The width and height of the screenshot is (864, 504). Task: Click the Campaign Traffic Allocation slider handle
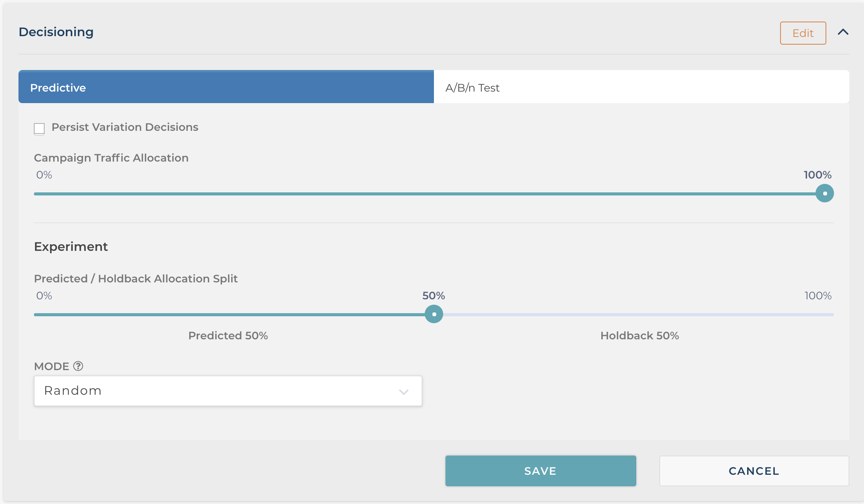[824, 193]
